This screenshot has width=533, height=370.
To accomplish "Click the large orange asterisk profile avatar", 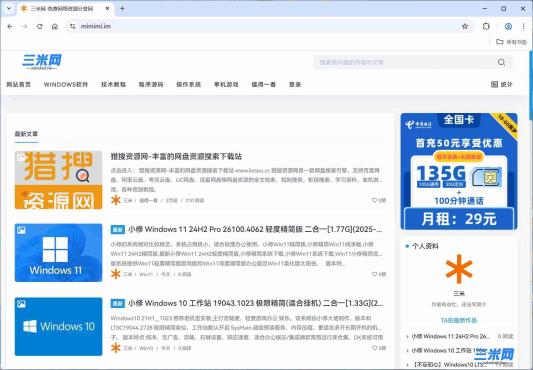I will 459,269.
